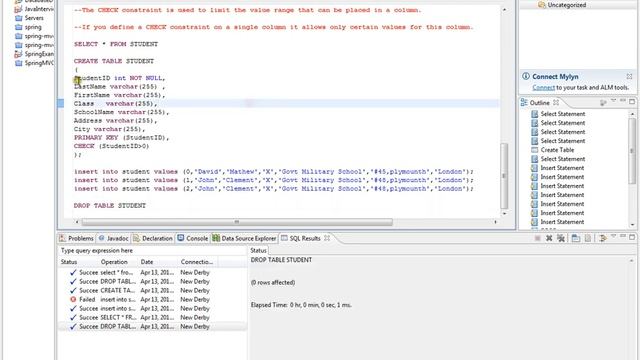Click the page icon in SQL Results toolbar
This screenshot has height=360, width=640.
(588, 238)
